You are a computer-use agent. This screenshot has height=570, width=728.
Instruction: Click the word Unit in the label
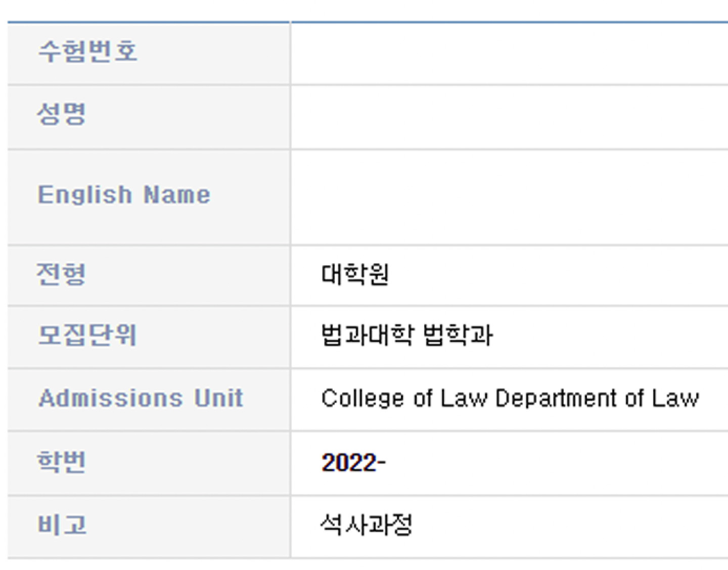[x=219, y=398]
